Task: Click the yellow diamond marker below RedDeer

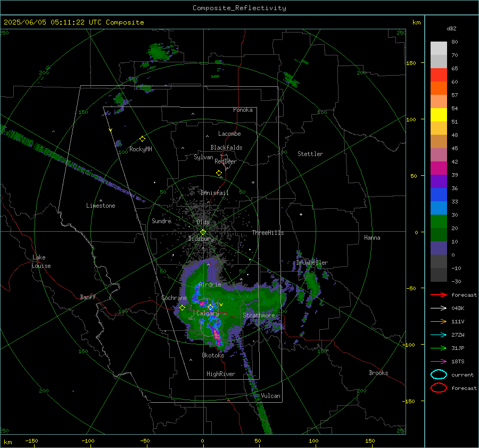Action: click(x=219, y=173)
